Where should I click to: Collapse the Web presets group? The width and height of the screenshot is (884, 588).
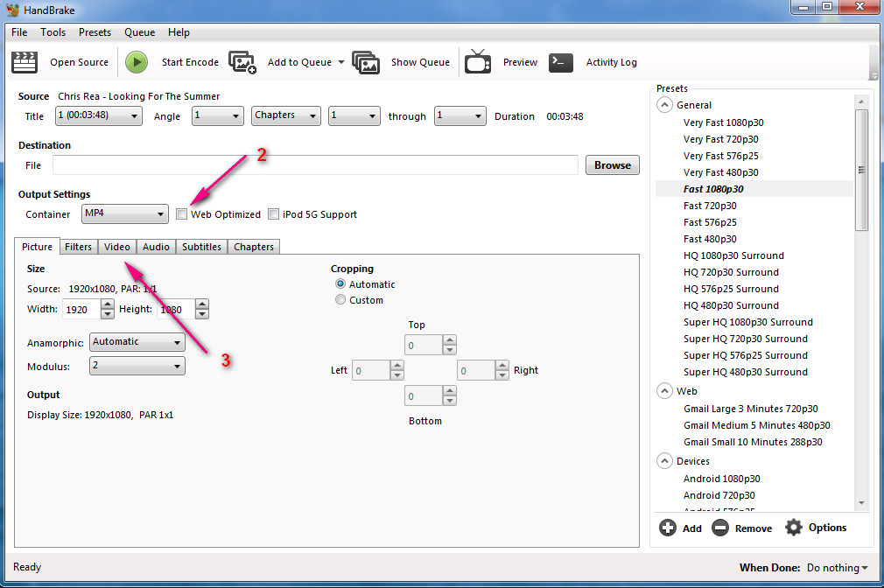coord(664,390)
